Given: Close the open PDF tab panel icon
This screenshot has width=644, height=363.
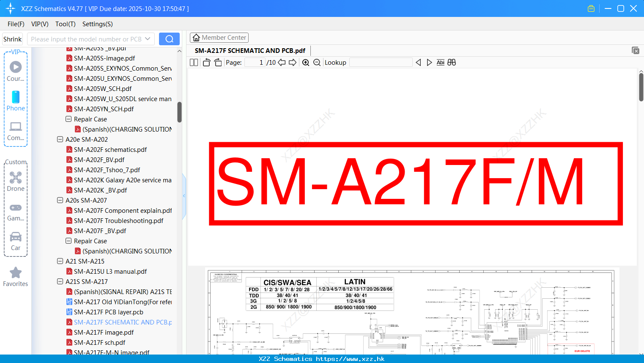Looking at the screenshot, I should point(635,50).
